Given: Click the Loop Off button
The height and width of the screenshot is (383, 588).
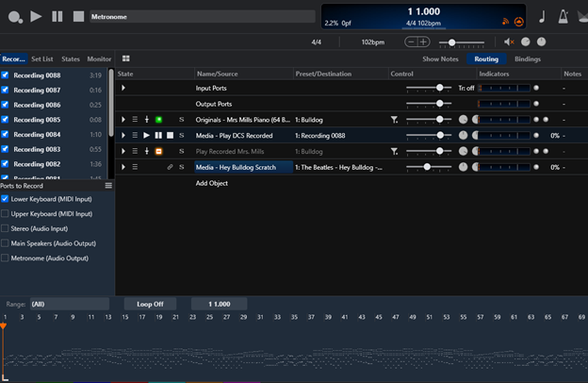Looking at the screenshot, I should point(150,304).
